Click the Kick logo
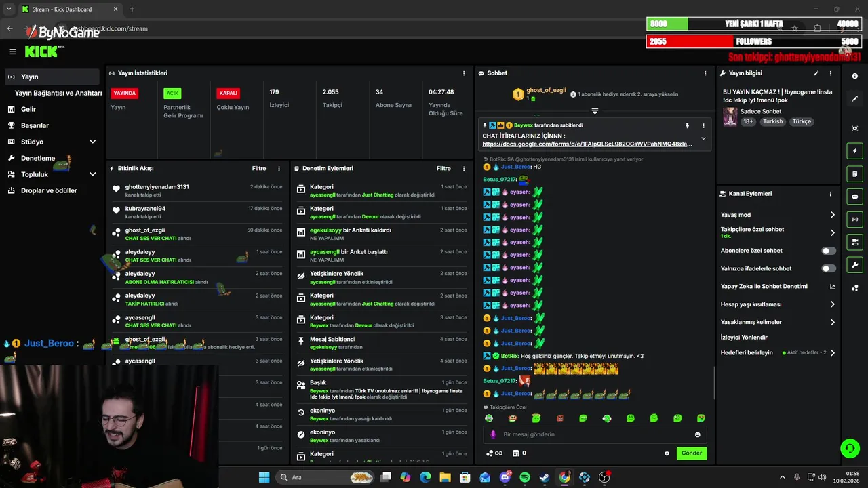The image size is (868, 488). (42, 52)
